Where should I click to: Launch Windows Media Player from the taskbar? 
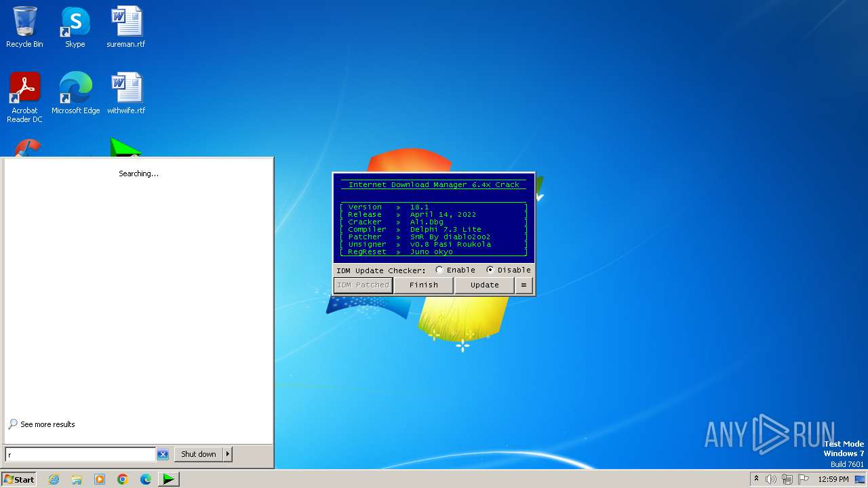tap(100, 479)
